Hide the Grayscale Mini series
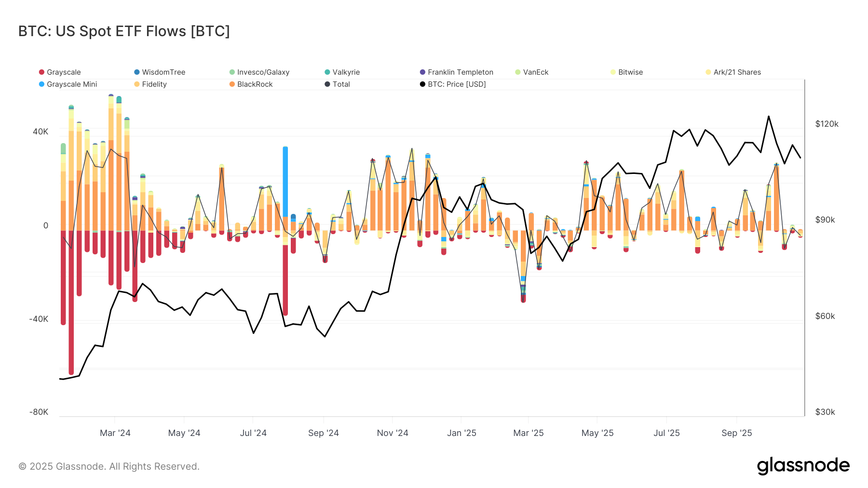Screen dimensions: 868x488 coord(41,84)
